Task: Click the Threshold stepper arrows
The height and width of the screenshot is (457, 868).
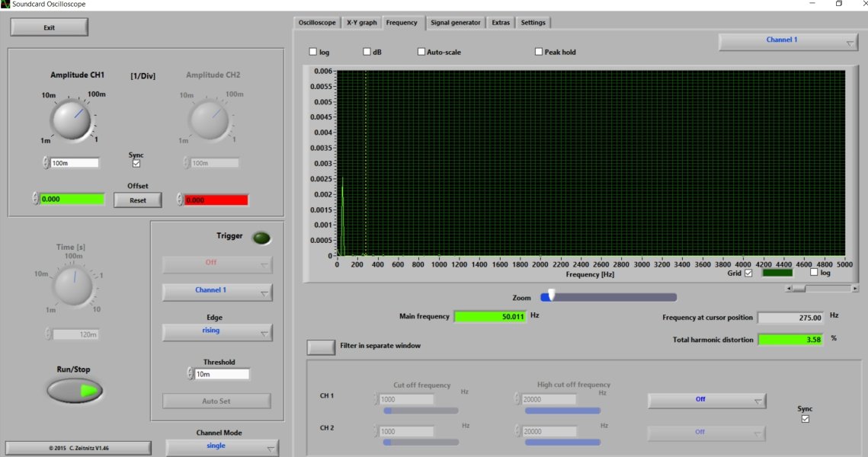Action: (x=190, y=374)
